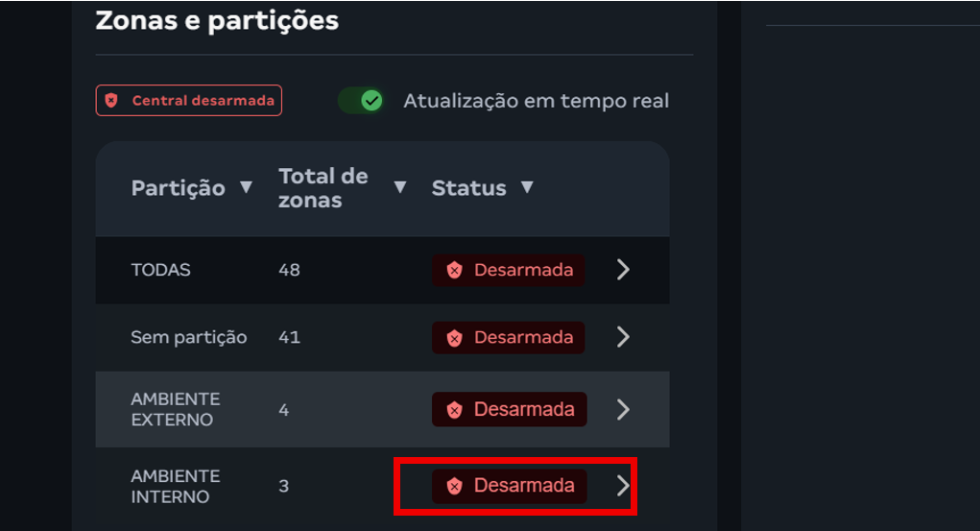The height and width of the screenshot is (531, 980).
Task: Select the Sem partição row name
Action: (189, 337)
